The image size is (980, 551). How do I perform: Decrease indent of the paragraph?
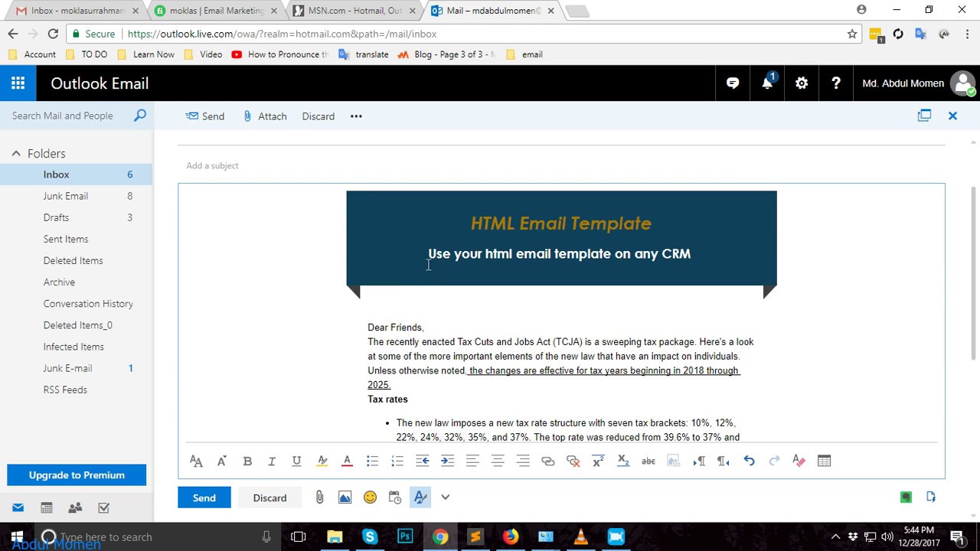point(422,461)
